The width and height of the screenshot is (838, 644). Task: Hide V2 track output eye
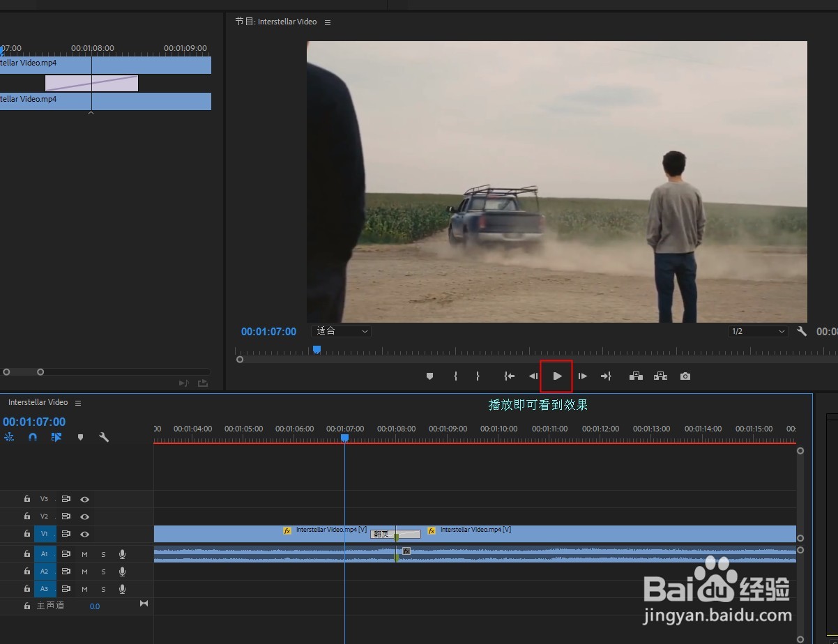click(x=84, y=516)
